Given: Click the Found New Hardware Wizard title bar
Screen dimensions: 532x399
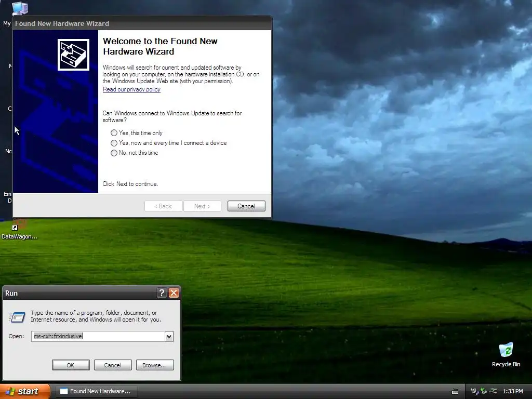Looking at the screenshot, I should point(142,23).
